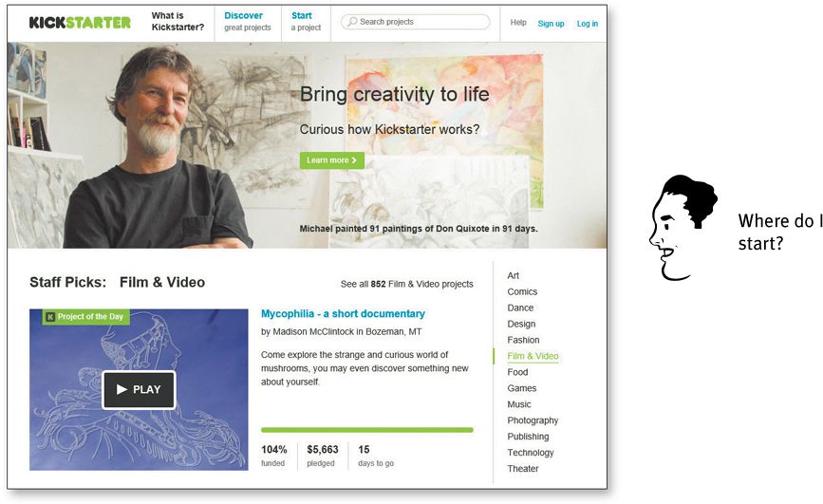
Task: Select the Art category
Action: (513, 275)
